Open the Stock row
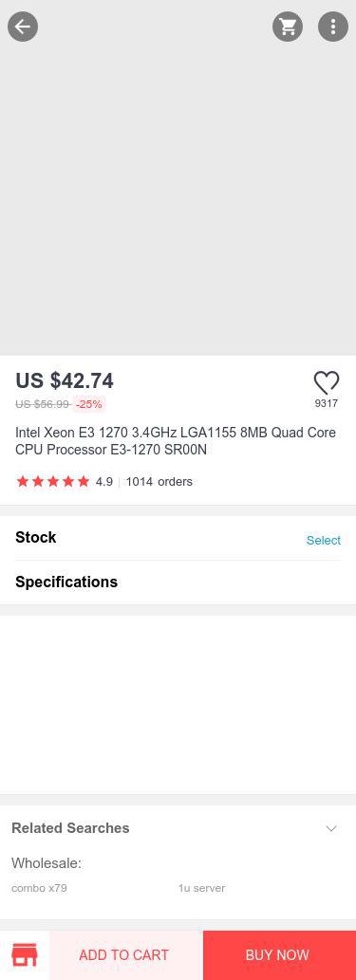This screenshot has height=980, width=356. pos(178,538)
